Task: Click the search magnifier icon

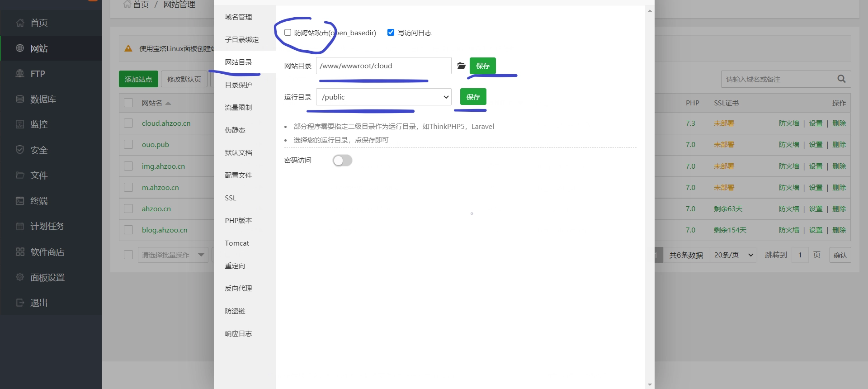Action: [x=841, y=79]
